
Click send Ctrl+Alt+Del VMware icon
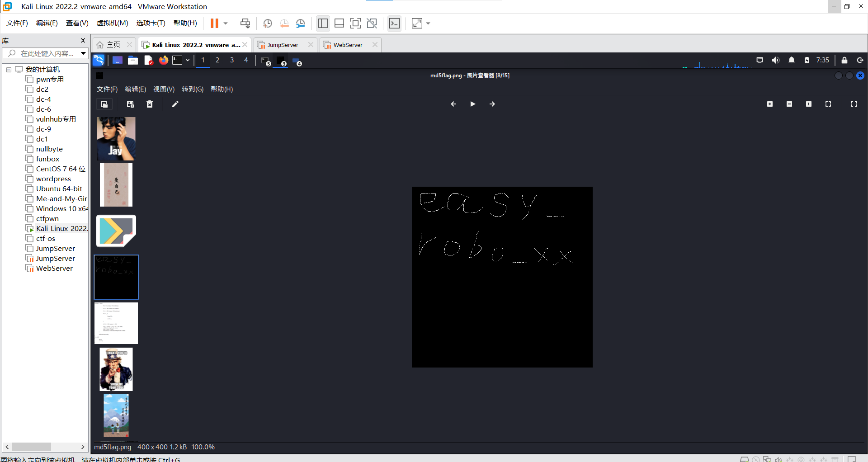pyautogui.click(x=245, y=23)
